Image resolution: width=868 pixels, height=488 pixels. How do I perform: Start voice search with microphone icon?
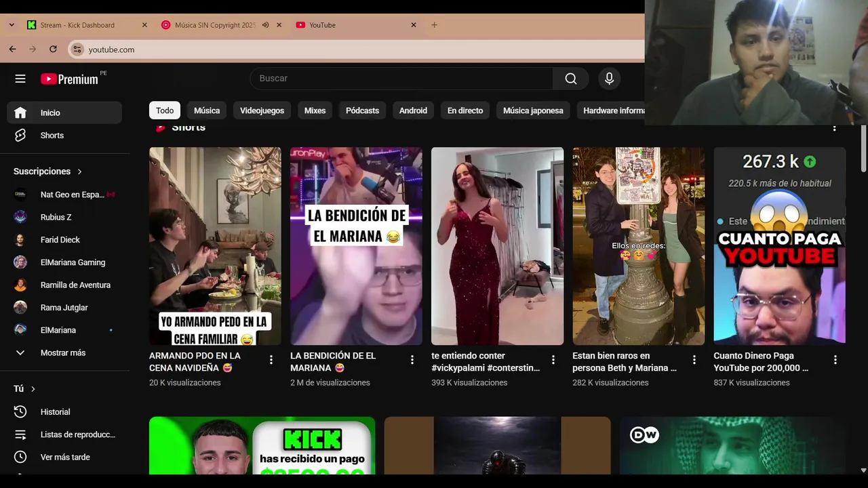point(609,79)
